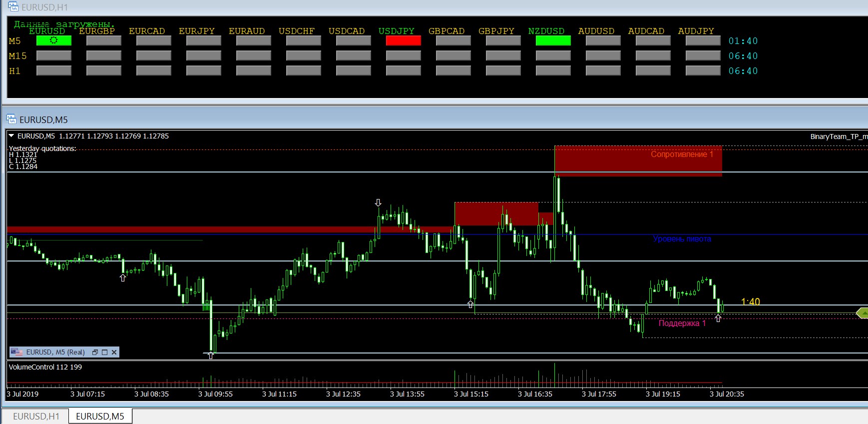
Task: Click the EURCAD pair label
Action: click(147, 31)
